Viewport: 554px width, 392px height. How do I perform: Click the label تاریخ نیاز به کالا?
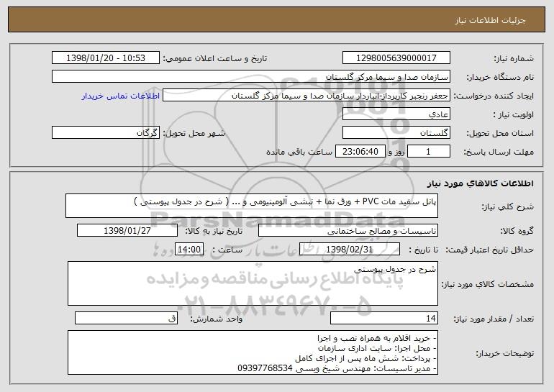click(x=214, y=231)
